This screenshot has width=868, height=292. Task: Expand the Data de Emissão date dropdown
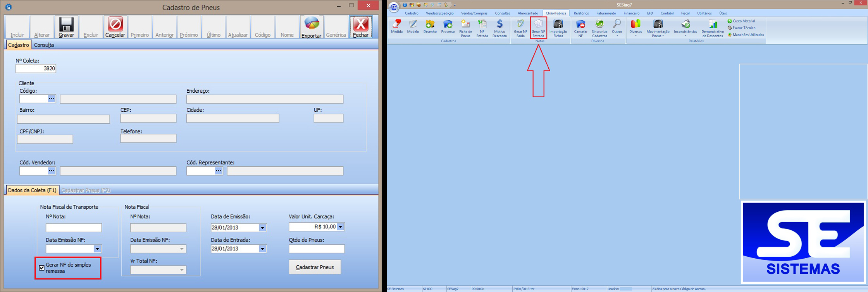(262, 228)
